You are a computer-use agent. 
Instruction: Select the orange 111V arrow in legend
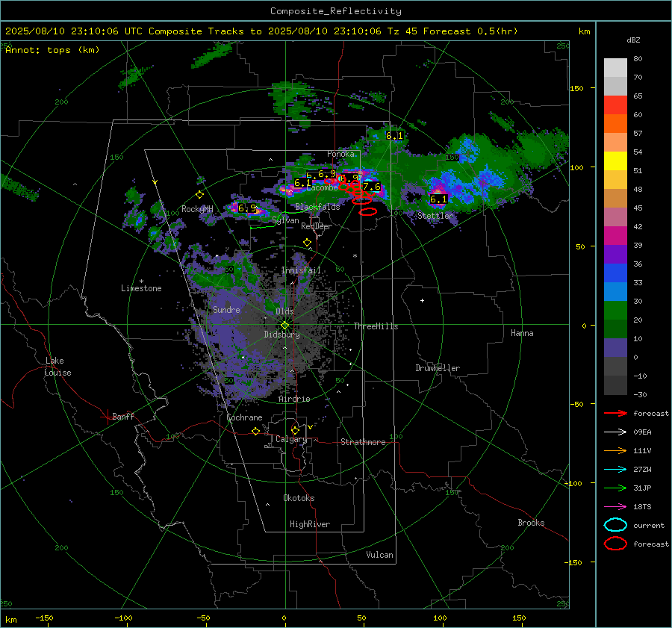point(615,450)
